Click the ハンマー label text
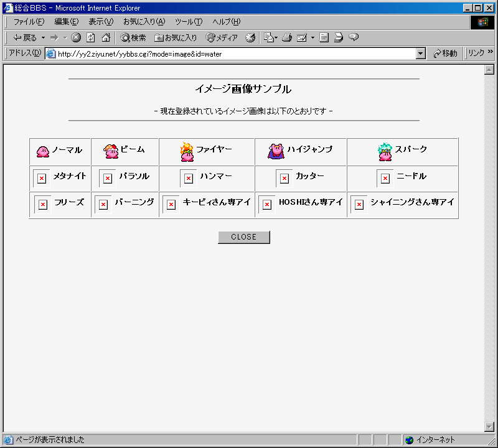Viewport: 498px width, 448px height. point(216,176)
